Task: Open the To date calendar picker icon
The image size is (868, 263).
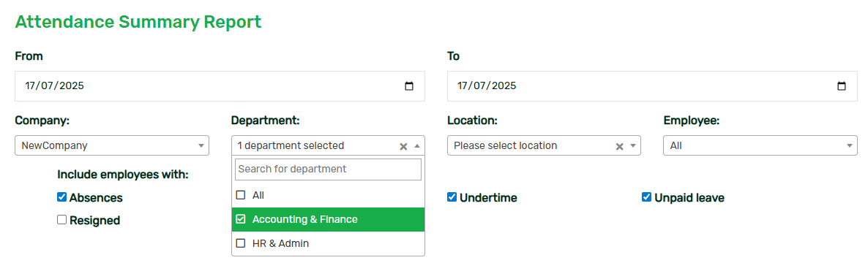Action: (x=842, y=86)
